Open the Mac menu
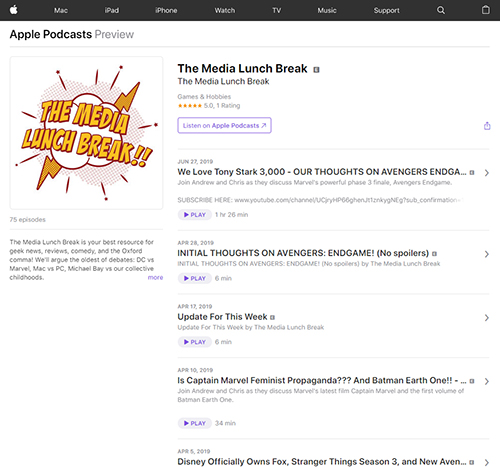The height and width of the screenshot is (467, 500). [61, 10]
